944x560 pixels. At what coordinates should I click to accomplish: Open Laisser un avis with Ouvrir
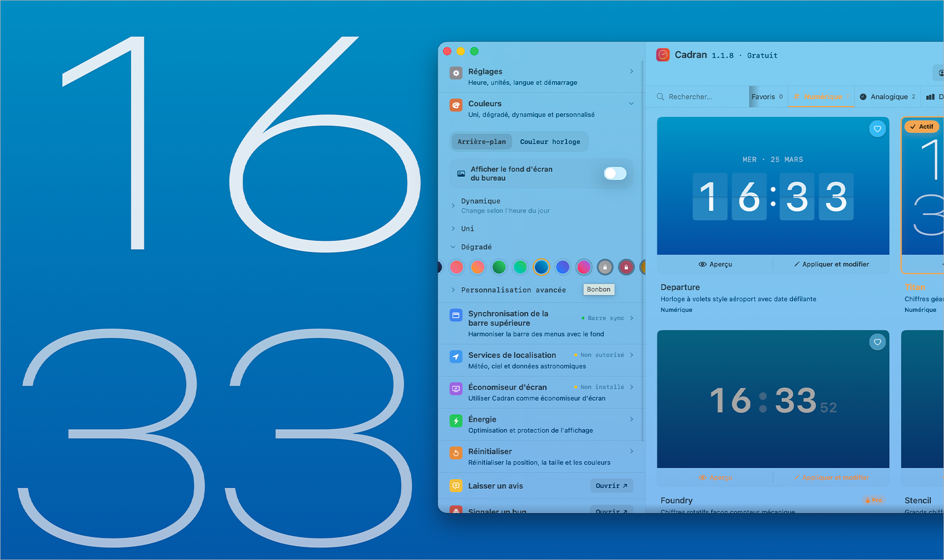611,485
